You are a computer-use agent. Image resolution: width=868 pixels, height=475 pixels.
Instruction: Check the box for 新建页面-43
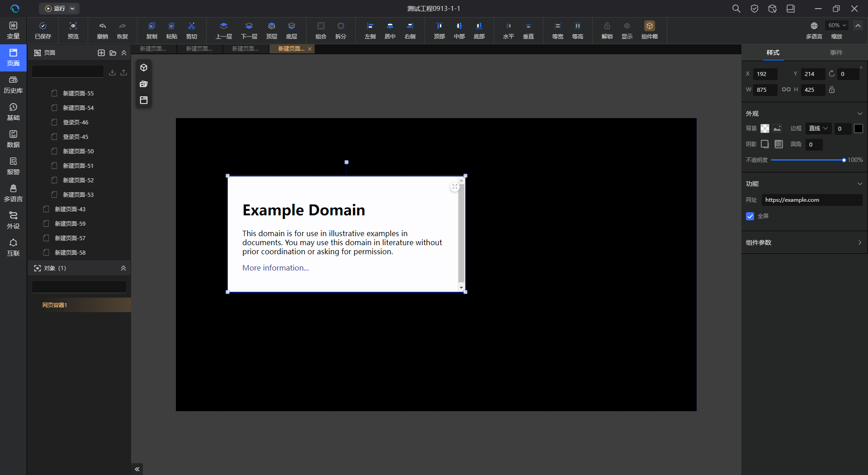click(46, 209)
